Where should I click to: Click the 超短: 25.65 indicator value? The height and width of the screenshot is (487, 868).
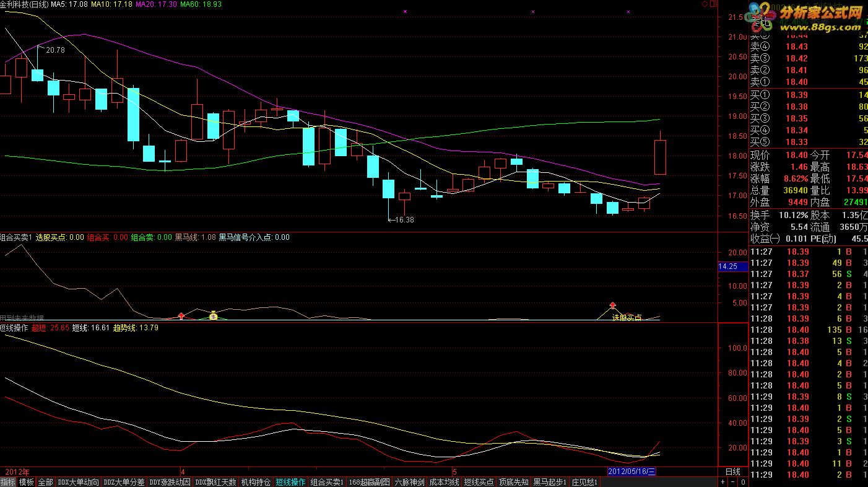50,328
